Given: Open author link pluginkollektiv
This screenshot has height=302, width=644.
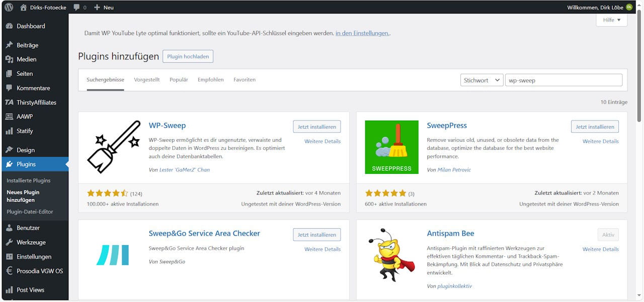Looking at the screenshot, I should point(455,286).
